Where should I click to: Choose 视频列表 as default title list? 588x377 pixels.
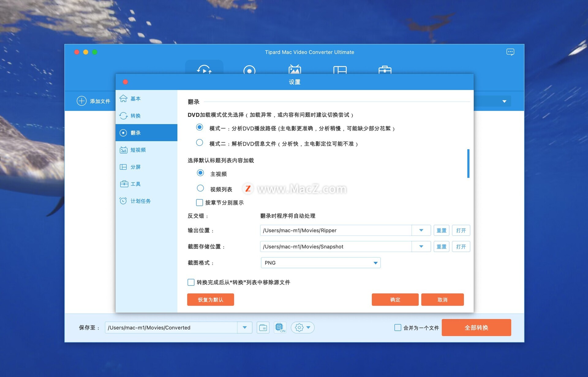pyautogui.click(x=200, y=188)
